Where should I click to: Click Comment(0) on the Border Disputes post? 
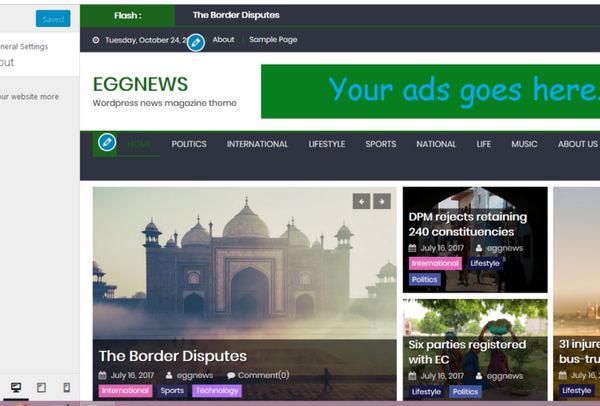258,375
